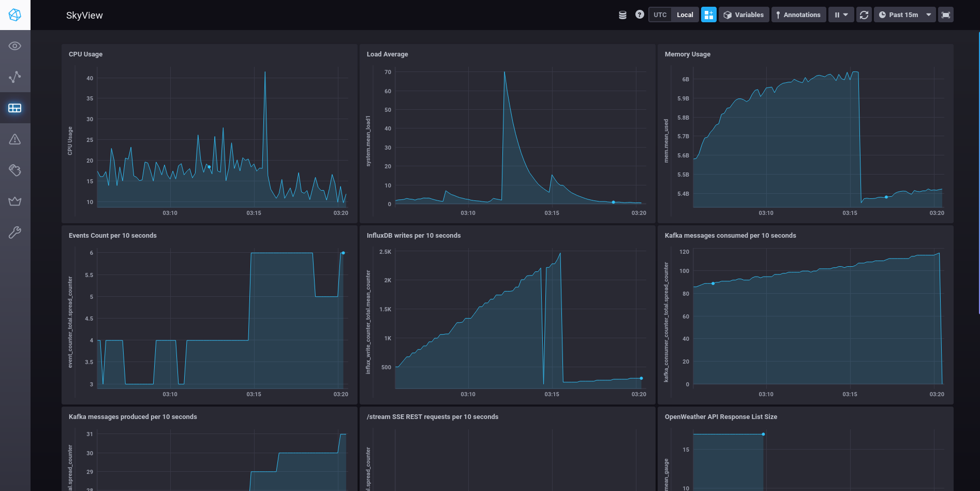The image size is (980, 491).
Task: Open the Status eye icon in sidebar
Action: 15,46
